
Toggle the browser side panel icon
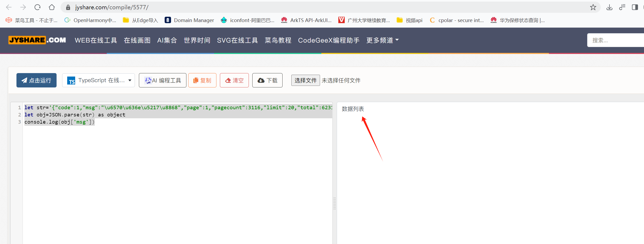coord(635,7)
